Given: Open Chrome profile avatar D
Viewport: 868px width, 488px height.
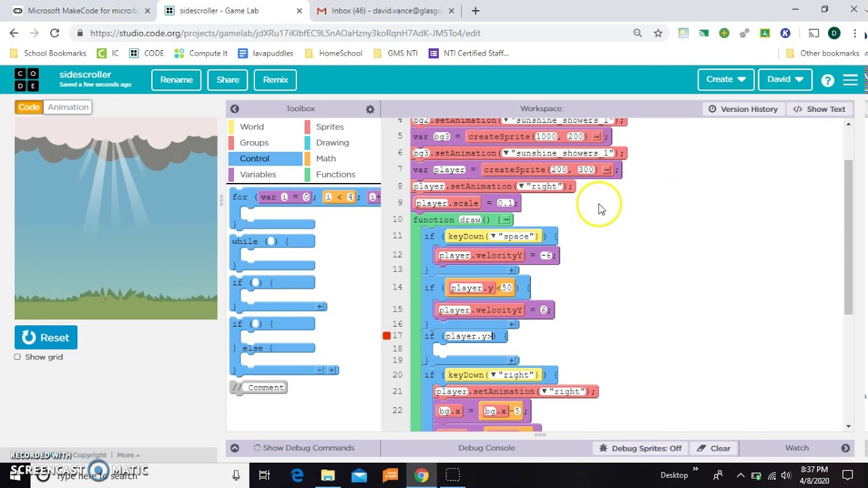Looking at the screenshot, I should click(x=834, y=33).
